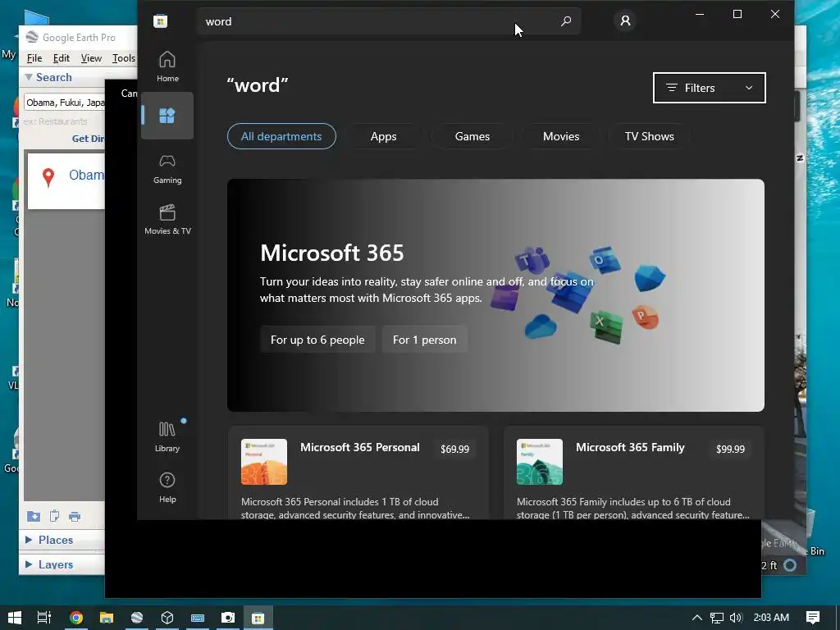Image resolution: width=840 pixels, height=630 pixels.
Task: Expand the Places panel in Google Earth
Action: (29, 540)
